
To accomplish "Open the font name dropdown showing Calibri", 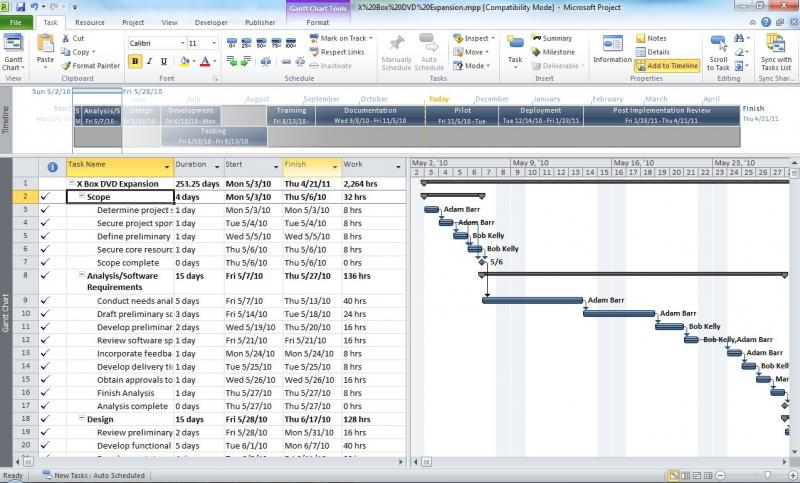I will click(x=182, y=43).
